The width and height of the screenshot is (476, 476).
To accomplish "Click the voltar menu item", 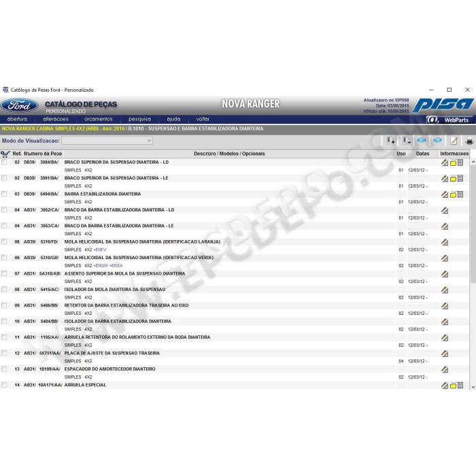I will (203, 119).
